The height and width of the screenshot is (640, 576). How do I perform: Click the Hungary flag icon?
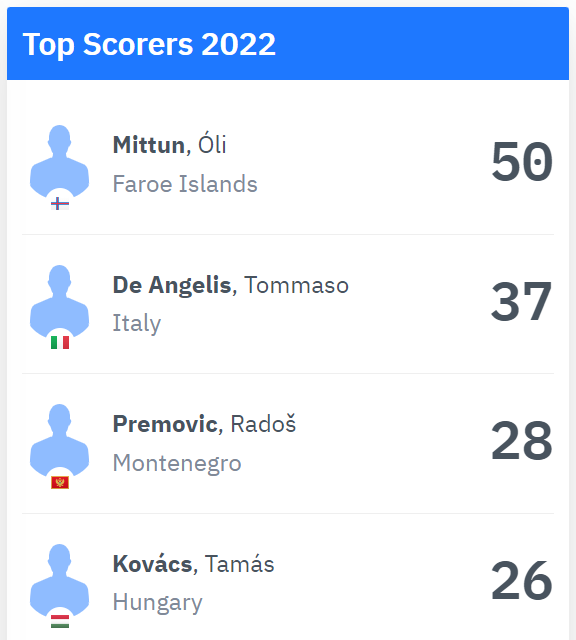coord(60,622)
